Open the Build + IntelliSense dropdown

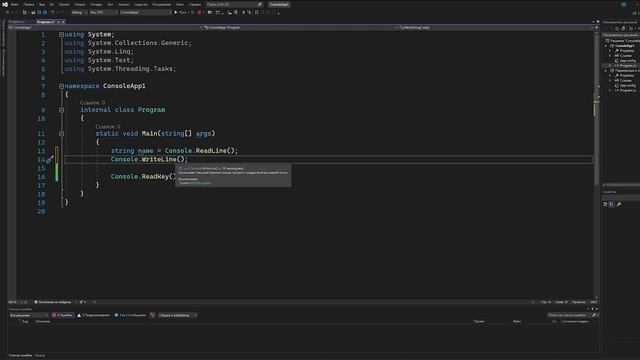pos(177,315)
